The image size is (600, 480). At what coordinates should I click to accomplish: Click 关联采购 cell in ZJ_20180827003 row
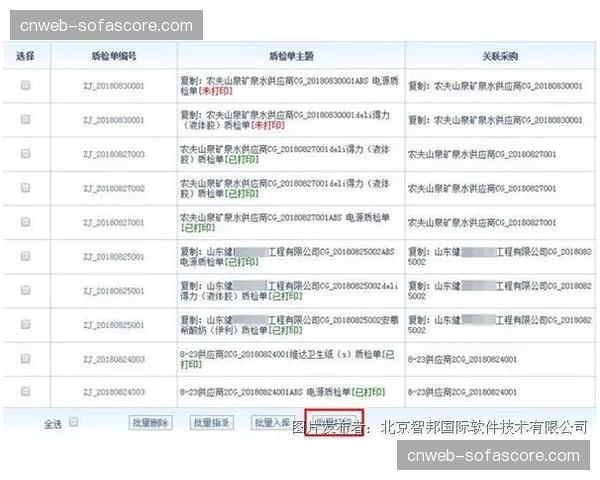[x=482, y=154]
